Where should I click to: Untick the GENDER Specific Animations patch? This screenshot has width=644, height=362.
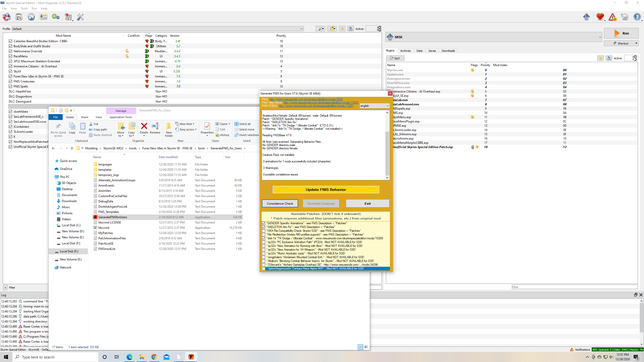tap(263, 223)
